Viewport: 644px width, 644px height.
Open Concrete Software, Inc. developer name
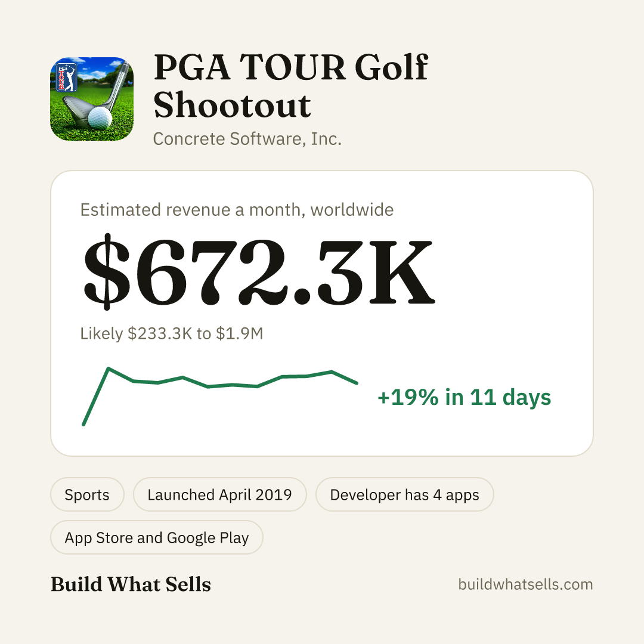tap(247, 139)
